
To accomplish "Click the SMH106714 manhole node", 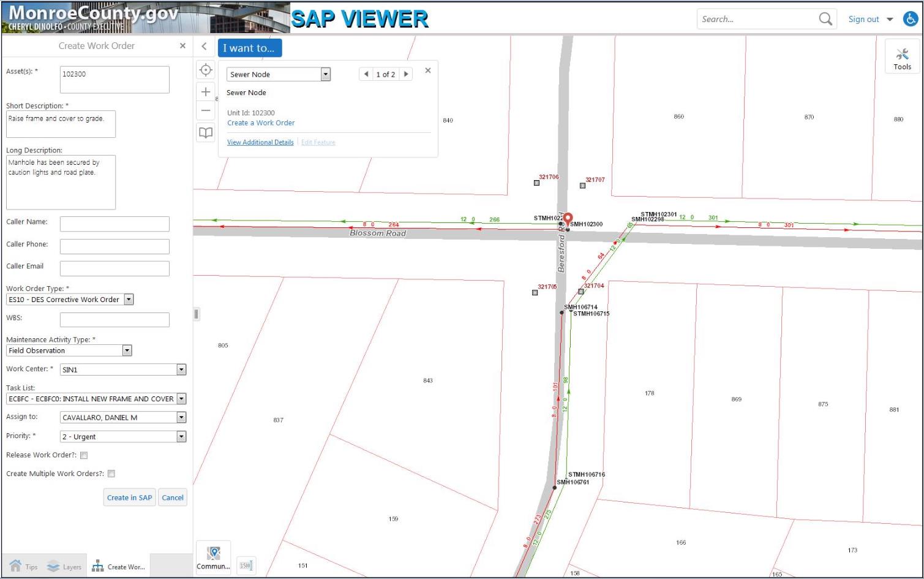I will click(562, 312).
